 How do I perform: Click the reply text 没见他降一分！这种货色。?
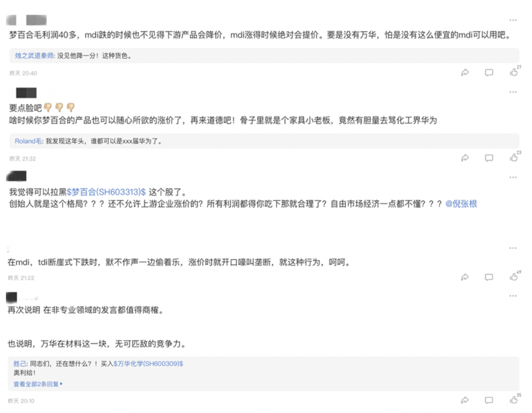coord(94,56)
